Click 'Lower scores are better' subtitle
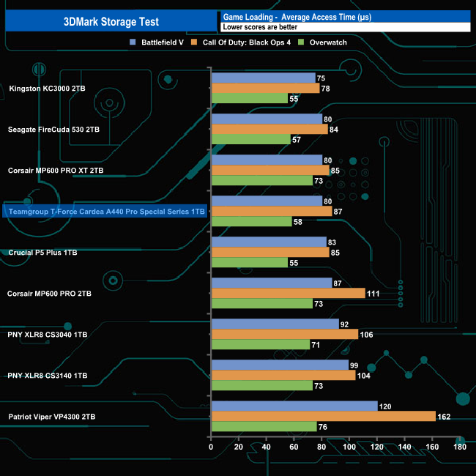This screenshot has height=476, width=476. pos(260,27)
